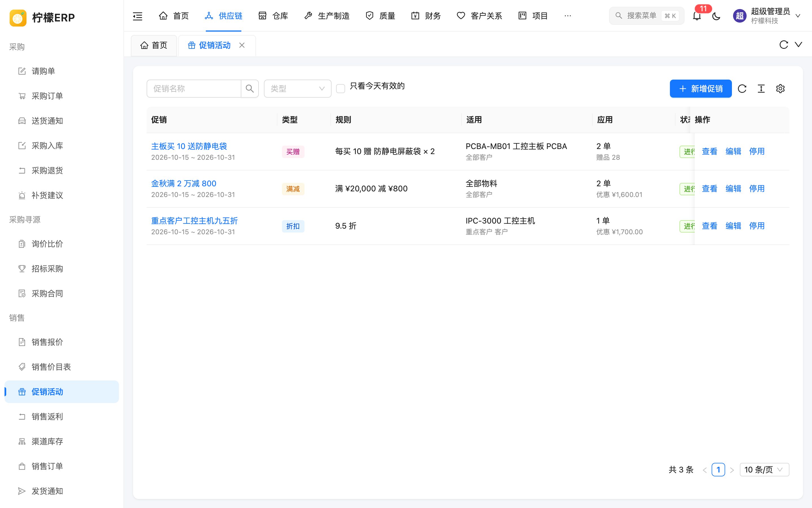Switch to the 仓库 top menu
Viewport: 812px width, 508px height.
point(273,16)
